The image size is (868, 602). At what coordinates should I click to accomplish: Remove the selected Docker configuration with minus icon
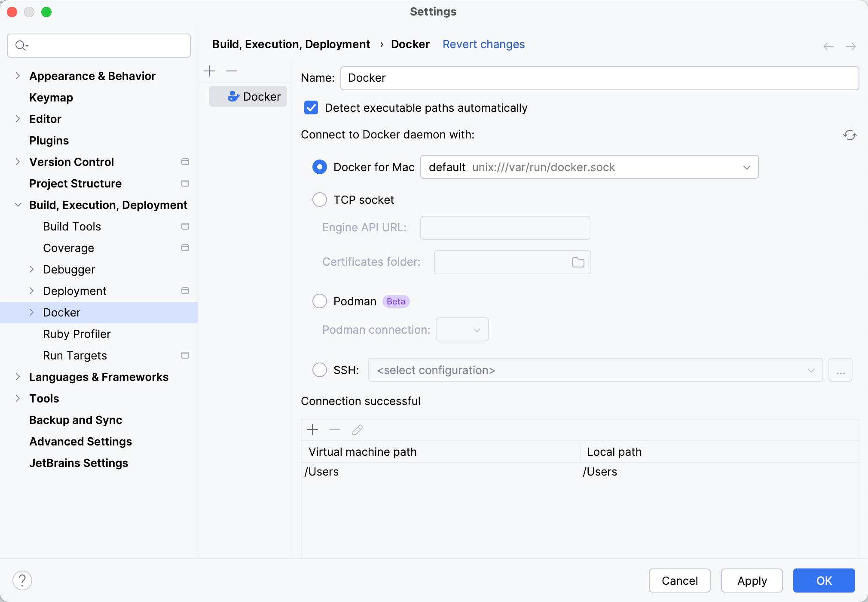pos(231,71)
